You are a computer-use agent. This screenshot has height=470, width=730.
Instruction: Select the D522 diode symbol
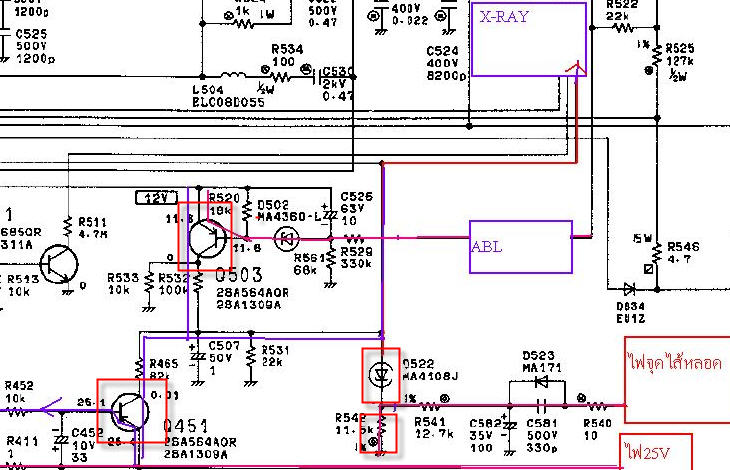[381, 375]
